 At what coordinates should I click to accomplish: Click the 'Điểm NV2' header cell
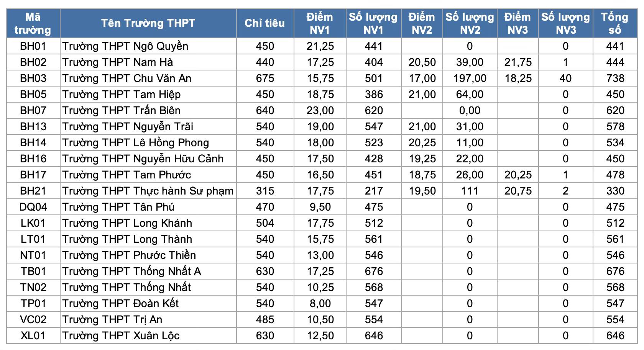(422, 23)
